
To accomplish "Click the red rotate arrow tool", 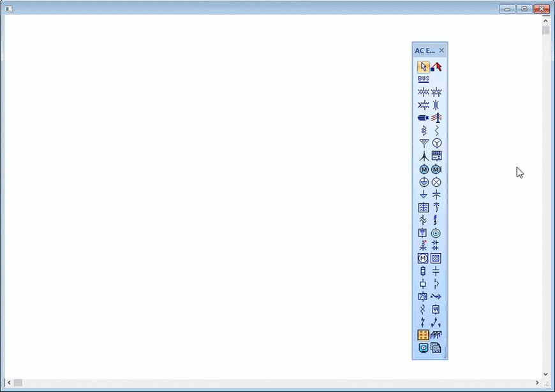I will tap(436, 66).
